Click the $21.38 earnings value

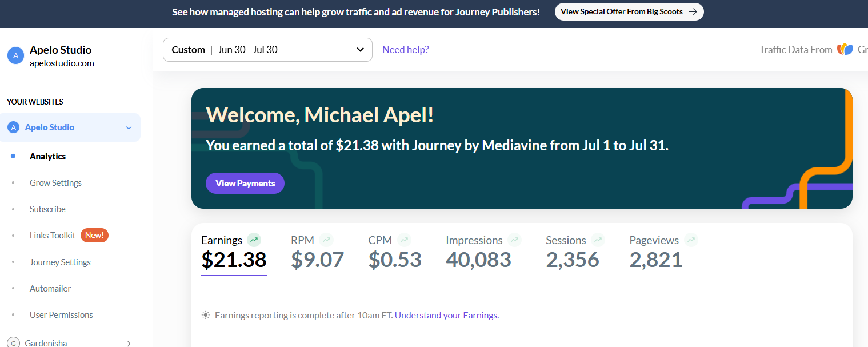pyautogui.click(x=234, y=260)
